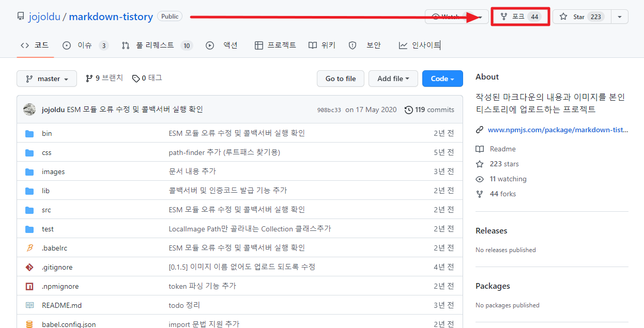Open the .npmignore file
The height and width of the screenshot is (328, 644).
[60, 286]
